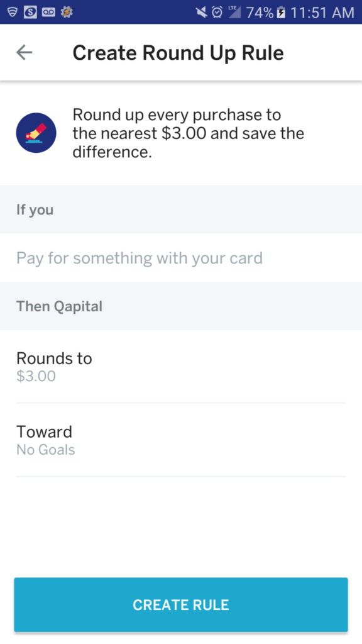The width and height of the screenshot is (362, 644).
Task: Tap the Create Round Up Rule title
Action: pyautogui.click(x=178, y=53)
